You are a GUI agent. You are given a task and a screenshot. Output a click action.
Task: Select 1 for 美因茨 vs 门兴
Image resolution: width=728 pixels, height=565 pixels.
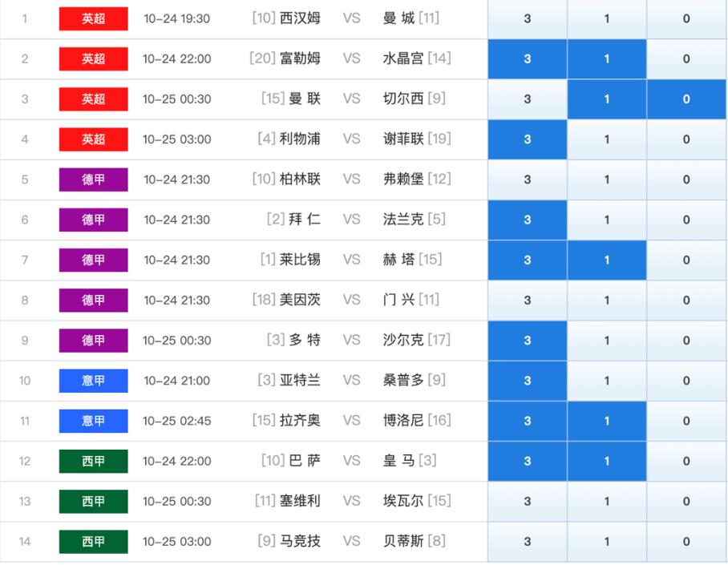607,301
